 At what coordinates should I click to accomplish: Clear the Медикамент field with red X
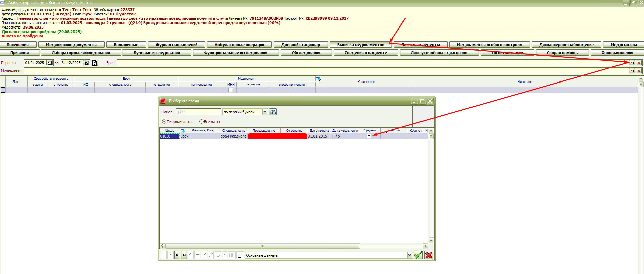click(639, 71)
